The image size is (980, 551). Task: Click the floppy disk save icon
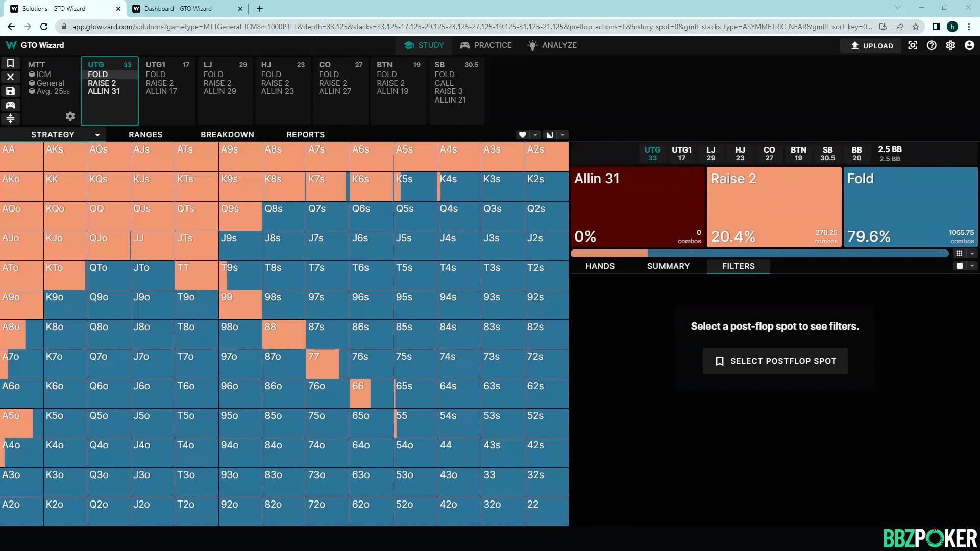coord(10,91)
